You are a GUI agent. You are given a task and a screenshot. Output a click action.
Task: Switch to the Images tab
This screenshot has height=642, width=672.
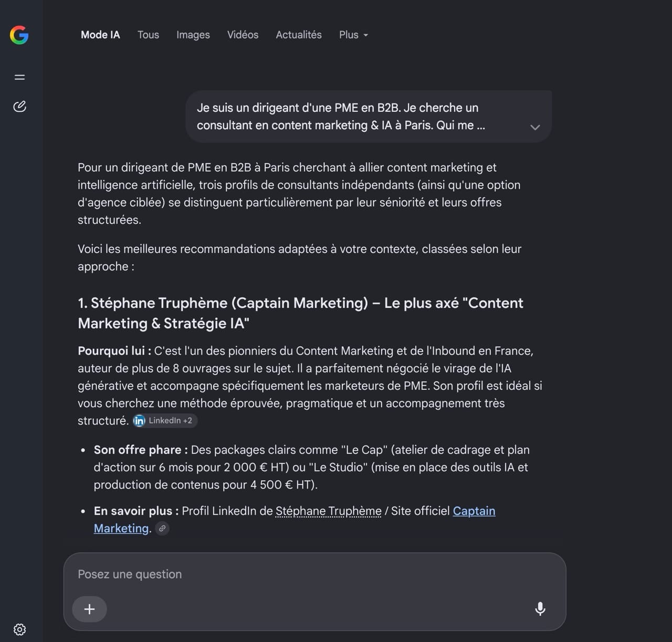pyautogui.click(x=193, y=35)
